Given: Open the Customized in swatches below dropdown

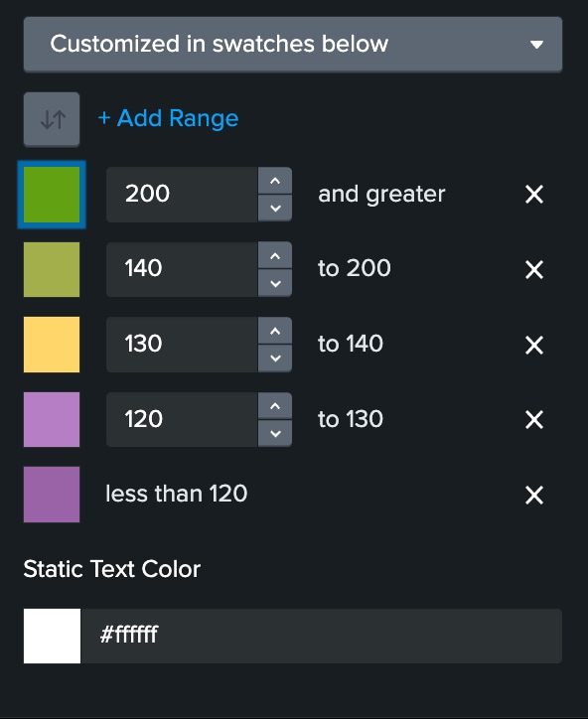Looking at the screenshot, I should 293,45.
